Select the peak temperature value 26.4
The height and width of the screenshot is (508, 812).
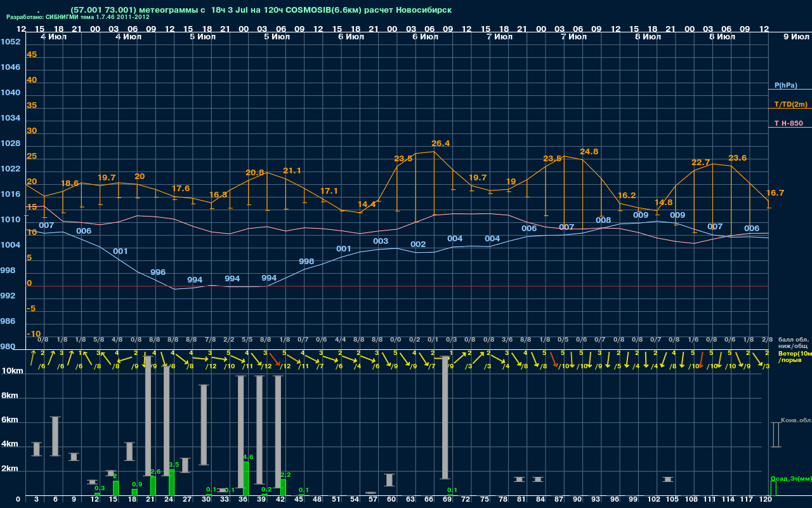click(440, 144)
